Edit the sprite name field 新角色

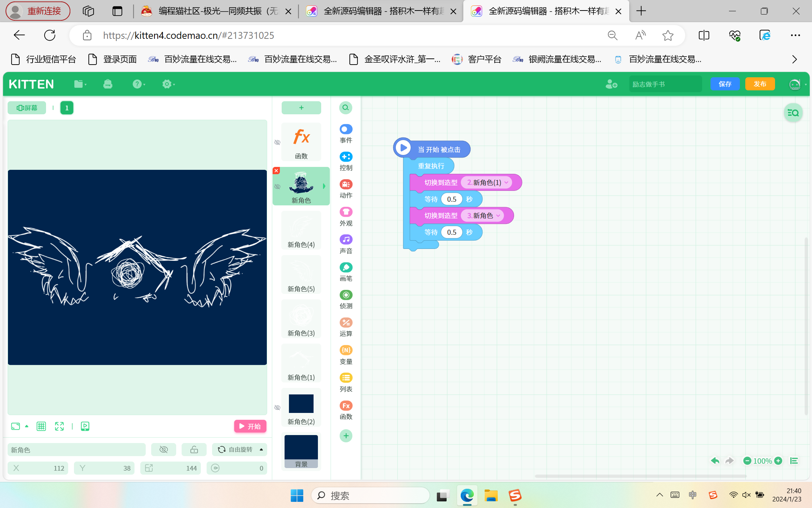(76, 450)
